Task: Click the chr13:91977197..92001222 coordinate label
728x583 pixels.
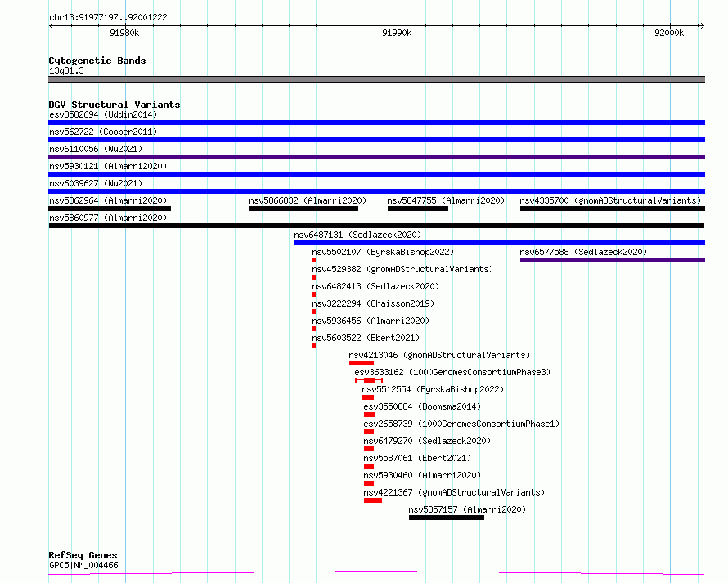Action: 108,17
